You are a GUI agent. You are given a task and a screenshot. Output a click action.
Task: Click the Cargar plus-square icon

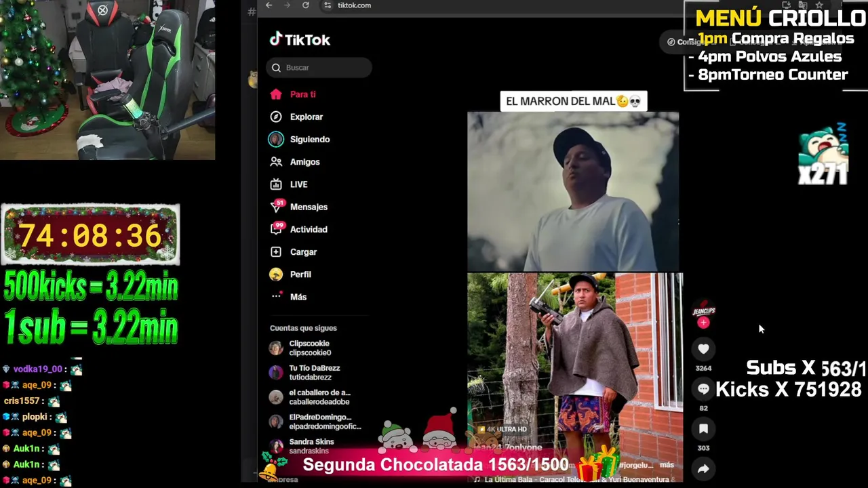(275, 252)
